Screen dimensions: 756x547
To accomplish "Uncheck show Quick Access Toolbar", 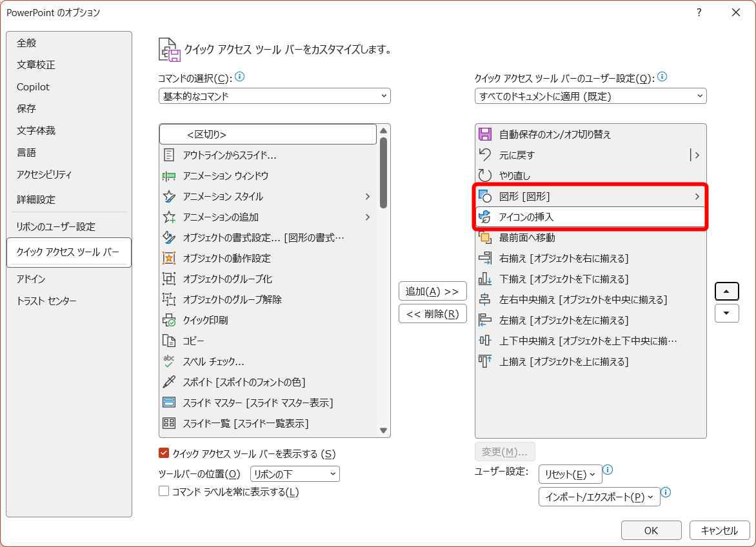I will click(163, 453).
